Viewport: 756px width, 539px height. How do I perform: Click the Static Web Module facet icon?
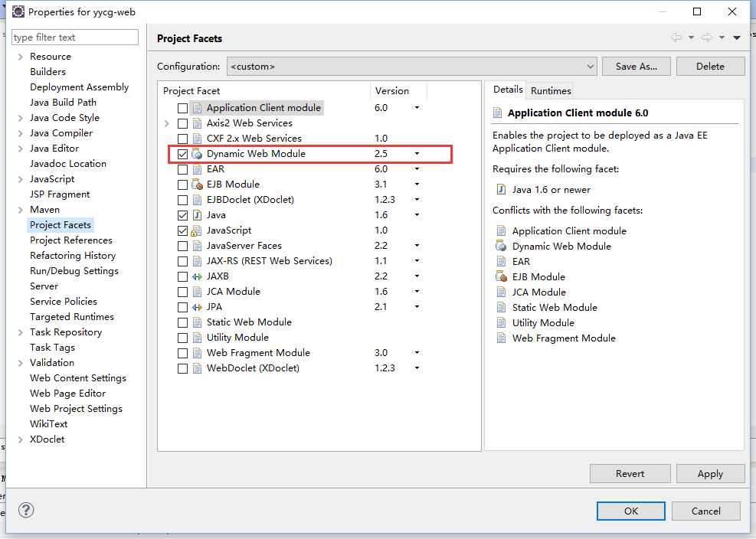[x=197, y=322]
